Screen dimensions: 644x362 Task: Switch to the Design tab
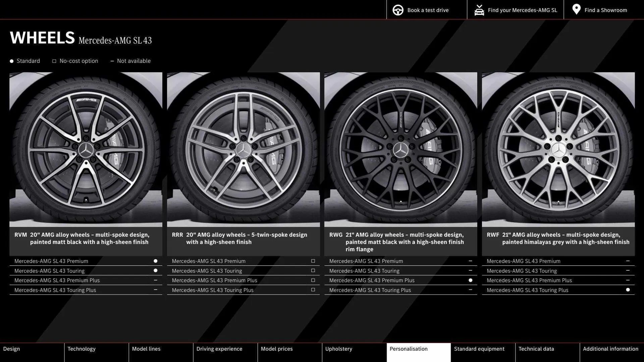pyautogui.click(x=11, y=349)
